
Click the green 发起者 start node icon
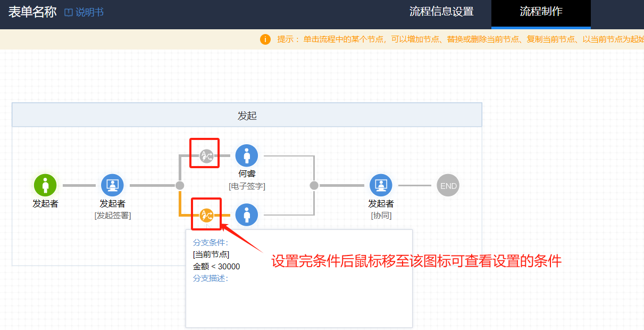coord(45,185)
